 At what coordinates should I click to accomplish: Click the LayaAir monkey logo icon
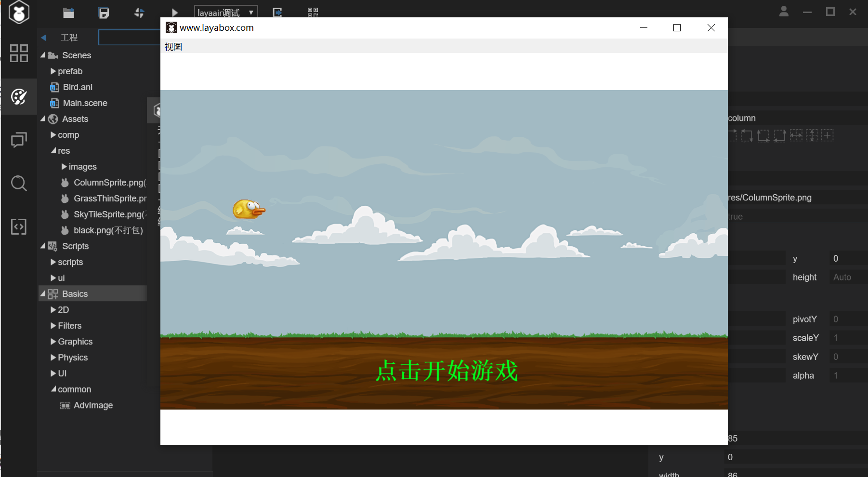tap(19, 12)
